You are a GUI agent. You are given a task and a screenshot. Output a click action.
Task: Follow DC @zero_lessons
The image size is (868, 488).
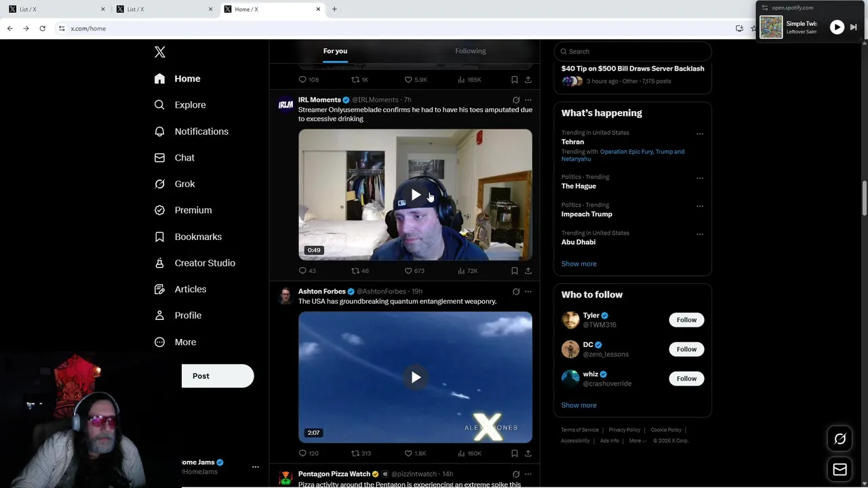coord(686,349)
